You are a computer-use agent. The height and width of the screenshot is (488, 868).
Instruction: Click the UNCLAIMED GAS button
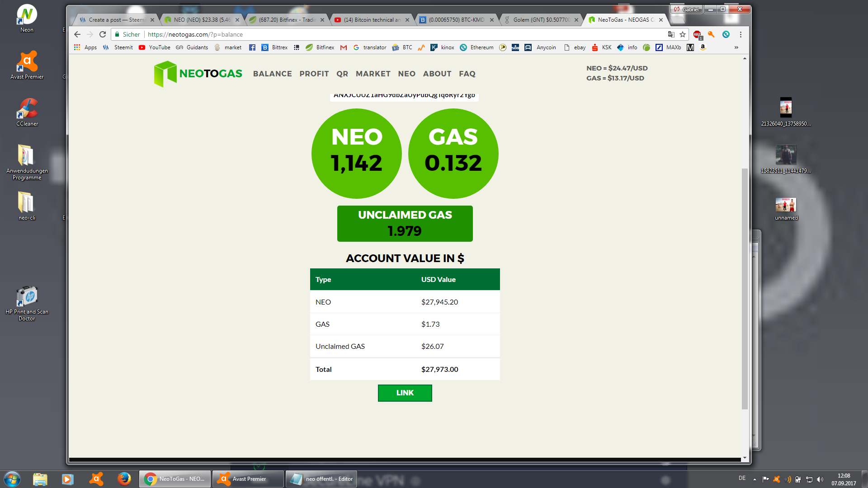click(x=405, y=223)
